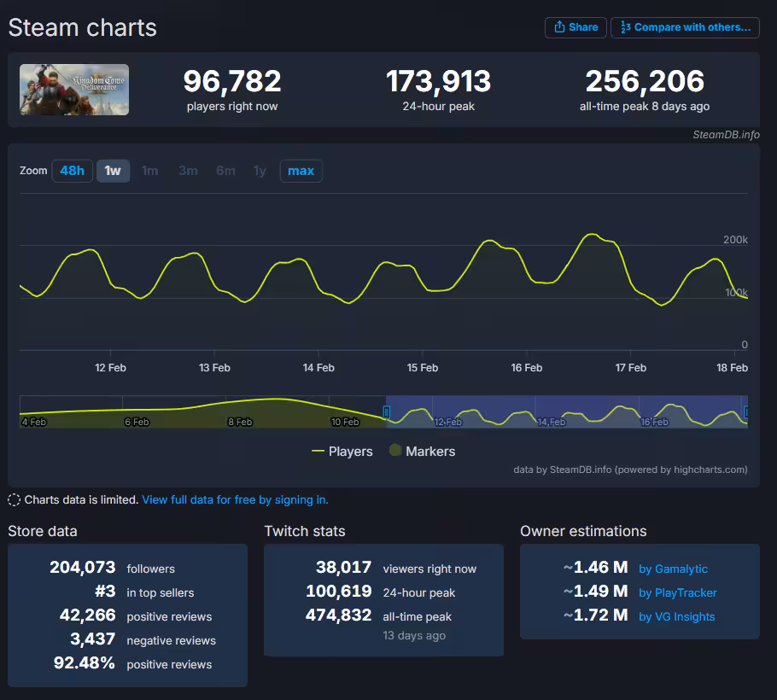
Task: Click the 474,832 Twitch all-time peak
Action: 338,615
